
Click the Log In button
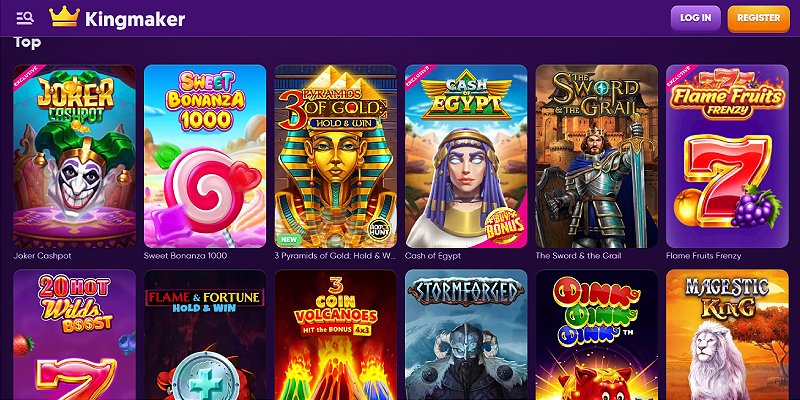695,18
